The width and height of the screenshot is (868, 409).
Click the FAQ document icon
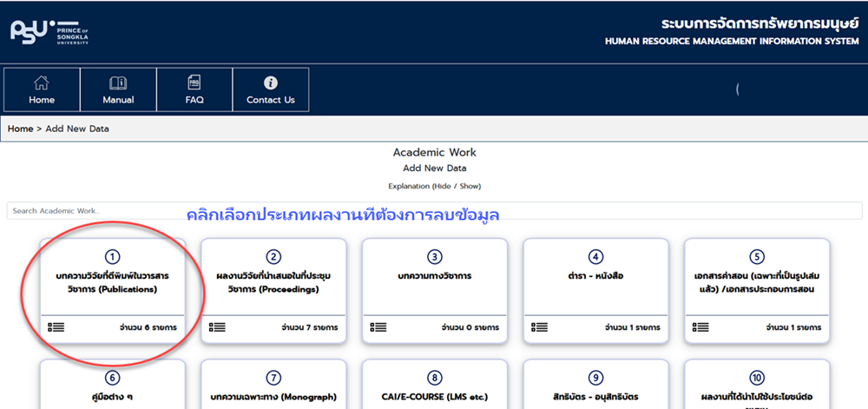[194, 83]
